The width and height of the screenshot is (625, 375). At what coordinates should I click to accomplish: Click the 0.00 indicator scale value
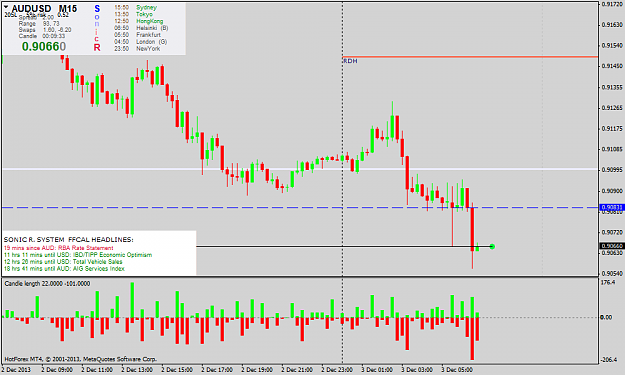pyautogui.click(x=606, y=317)
